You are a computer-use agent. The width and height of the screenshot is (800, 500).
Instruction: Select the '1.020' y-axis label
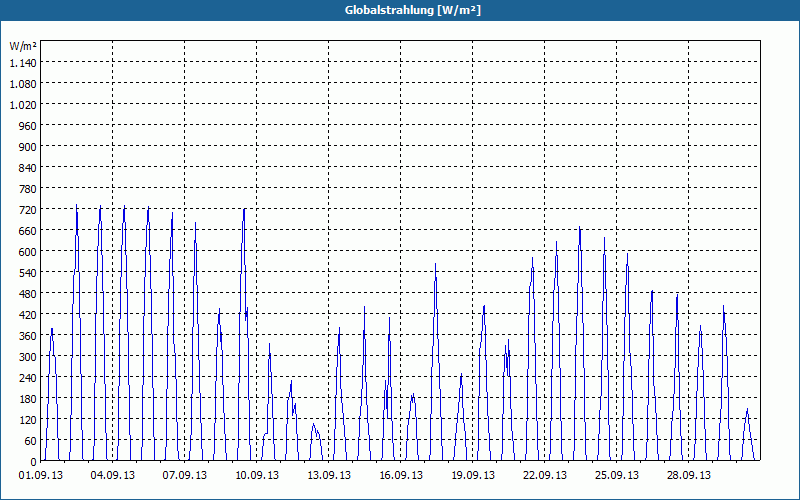pyautogui.click(x=23, y=105)
